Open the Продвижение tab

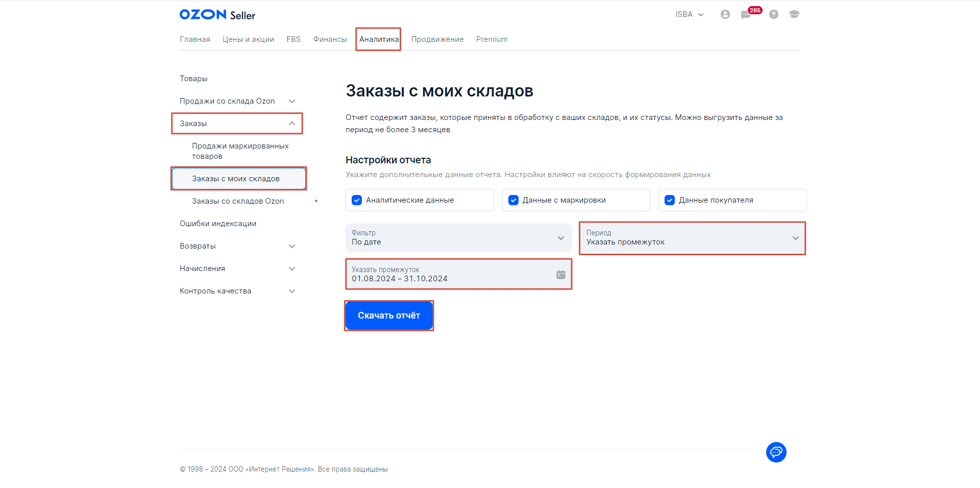437,39
